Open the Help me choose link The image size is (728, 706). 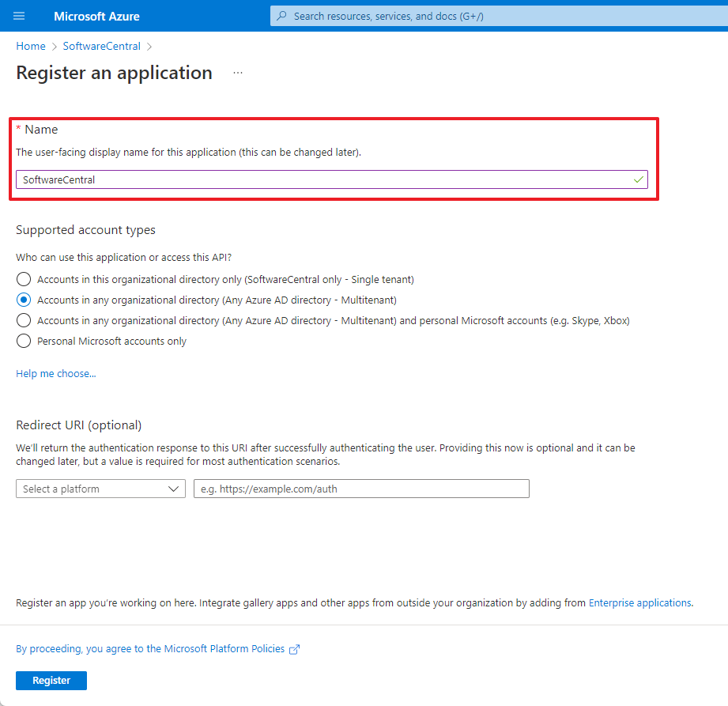point(56,373)
